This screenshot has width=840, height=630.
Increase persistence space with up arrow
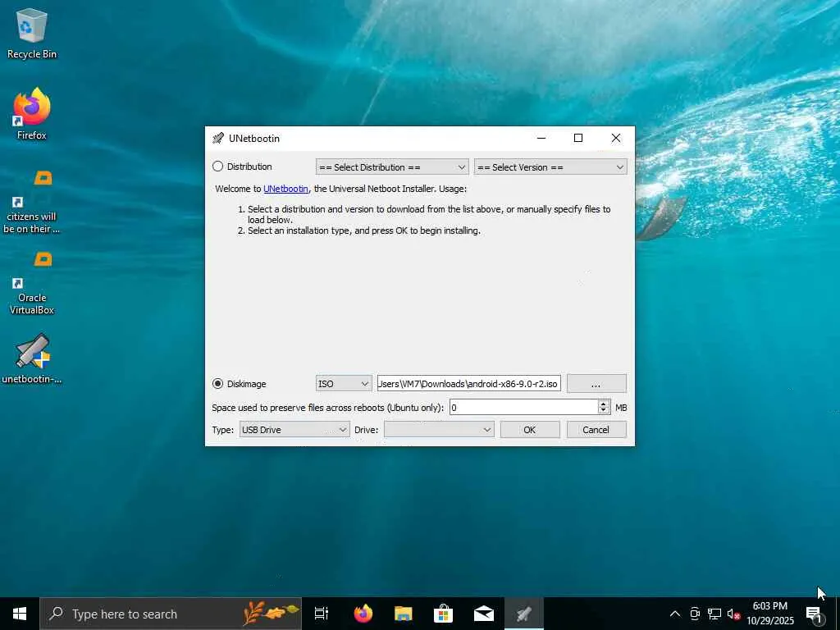[604, 404]
